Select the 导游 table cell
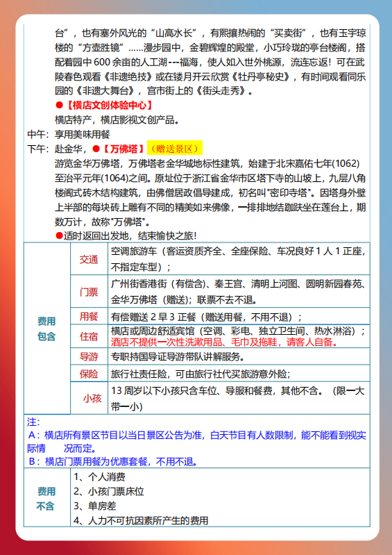The width and height of the screenshot is (392, 555). coord(89,356)
